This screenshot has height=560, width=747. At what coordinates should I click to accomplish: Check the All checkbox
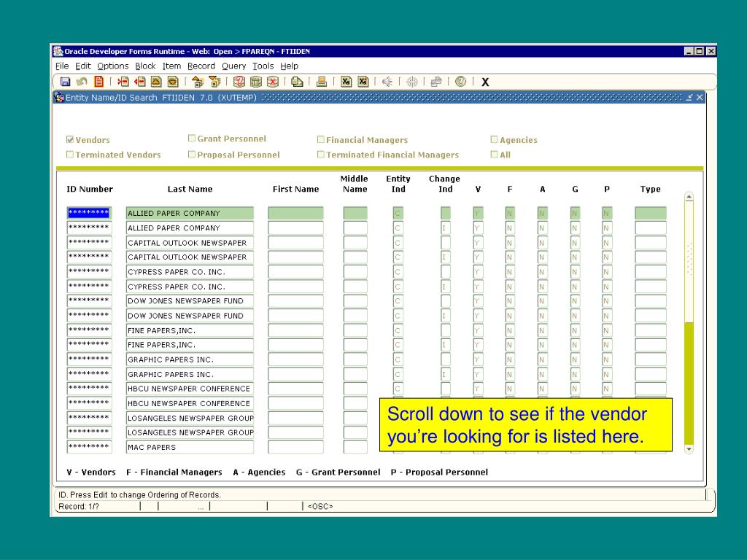[494, 155]
